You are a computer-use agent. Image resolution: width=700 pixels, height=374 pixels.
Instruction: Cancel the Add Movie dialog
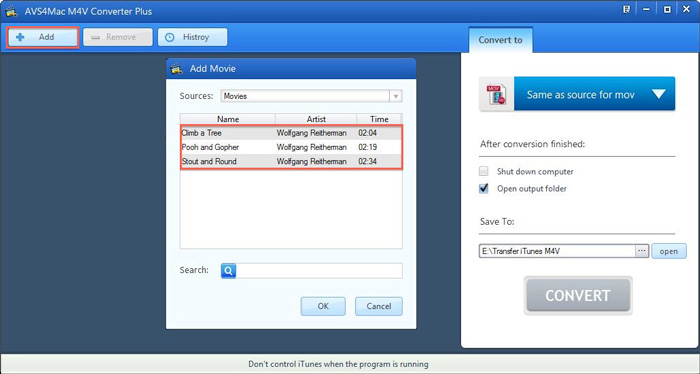tap(379, 306)
